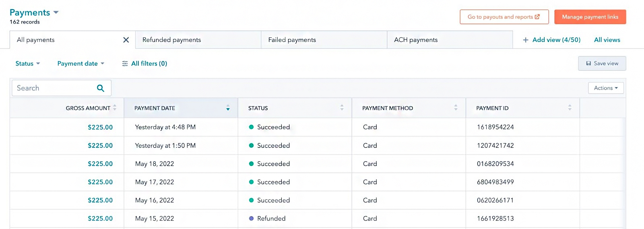Click the Save view button

pyautogui.click(x=602, y=64)
